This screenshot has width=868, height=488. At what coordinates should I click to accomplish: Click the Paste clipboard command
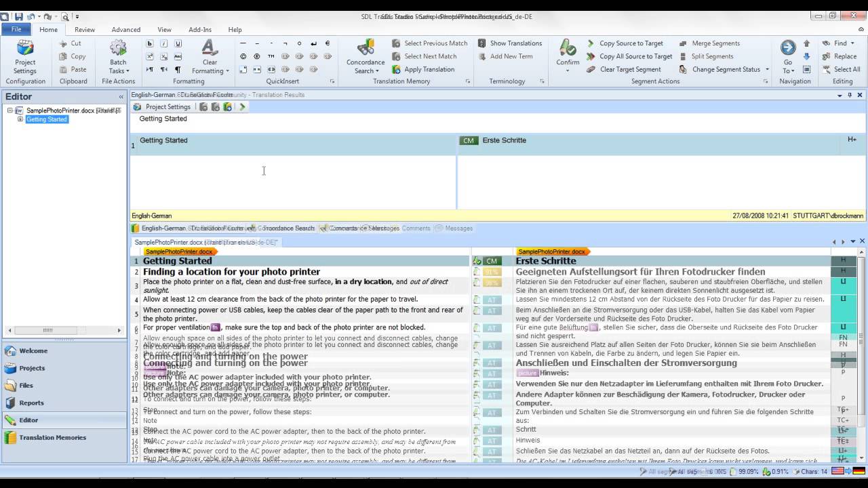point(72,69)
